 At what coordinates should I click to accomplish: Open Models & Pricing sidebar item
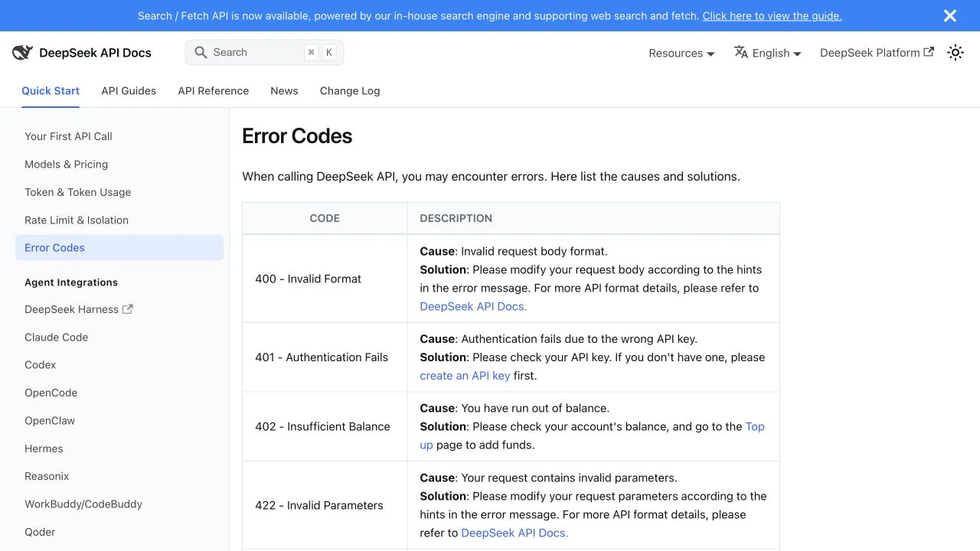119,164
